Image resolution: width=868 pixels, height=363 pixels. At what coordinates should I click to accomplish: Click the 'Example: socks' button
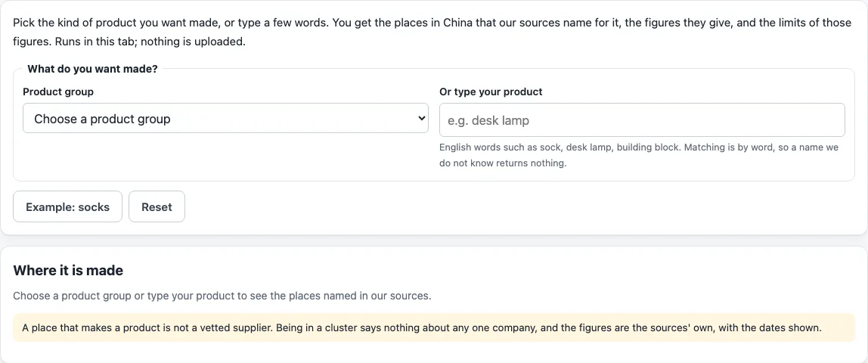point(67,207)
